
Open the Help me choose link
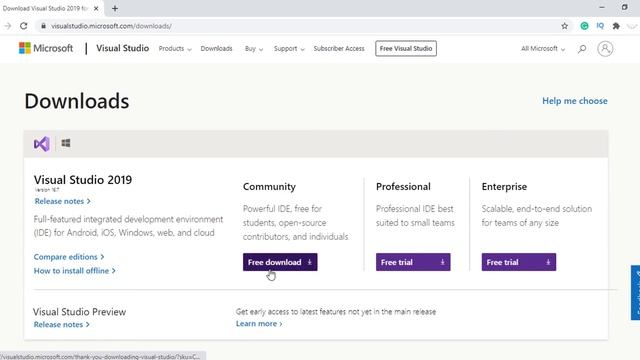point(575,101)
